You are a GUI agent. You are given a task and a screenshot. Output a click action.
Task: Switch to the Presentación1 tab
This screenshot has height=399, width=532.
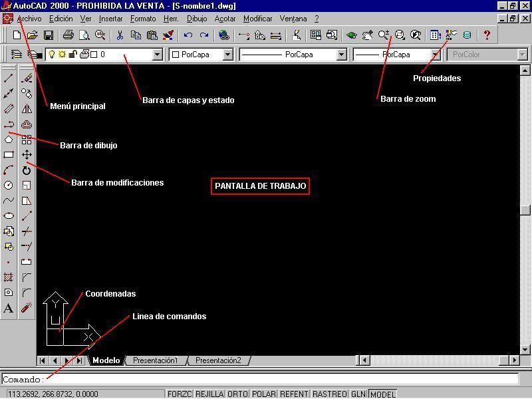156,360
